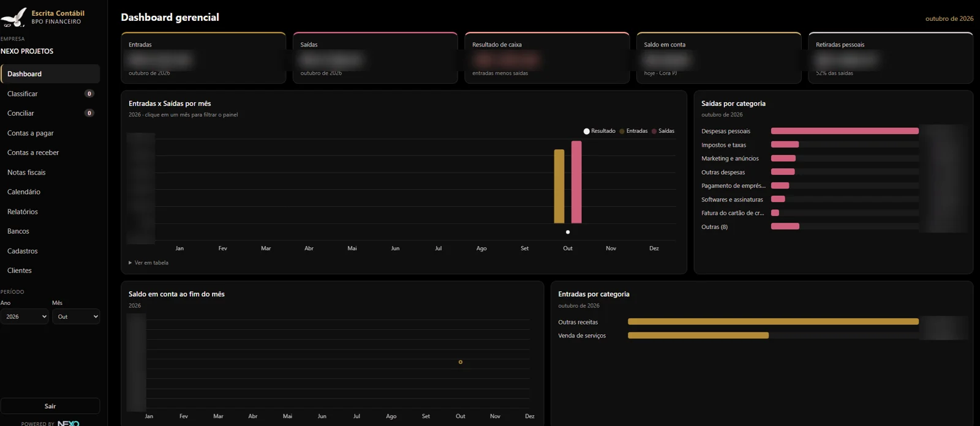Screen dimensions: 980x426
Task: Open the Conciliar page
Action: (x=50, y=113)
